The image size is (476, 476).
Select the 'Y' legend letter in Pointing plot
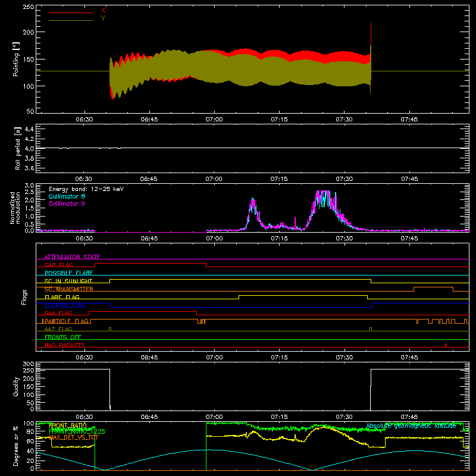[x=103, y=18]
